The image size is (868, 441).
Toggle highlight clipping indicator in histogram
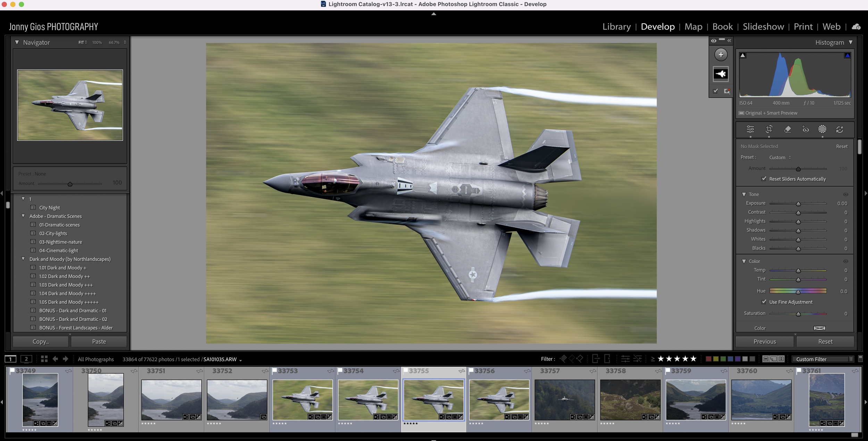pyautogui.click(x=848, y=55)
